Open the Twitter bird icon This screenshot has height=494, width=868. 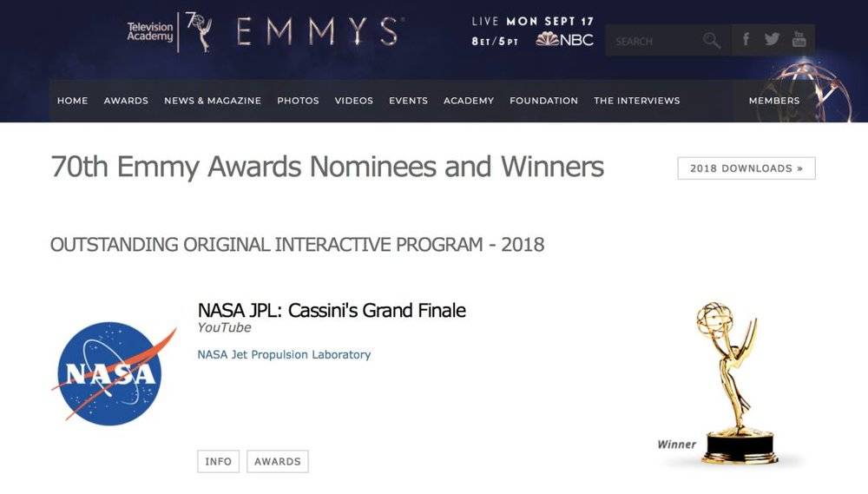coord(772,39)
